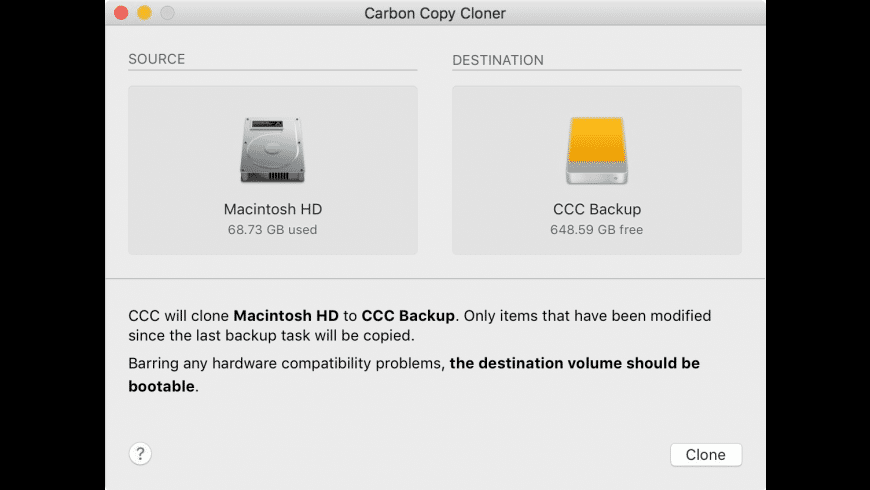
Task: Open help with the question mark button
Action: tap(140, 454)
